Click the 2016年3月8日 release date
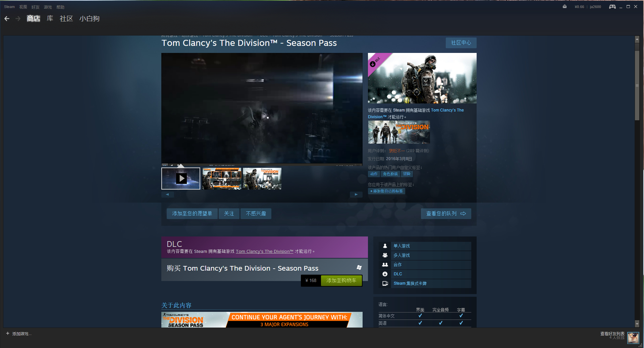The image size is (644, 348). 399,159
